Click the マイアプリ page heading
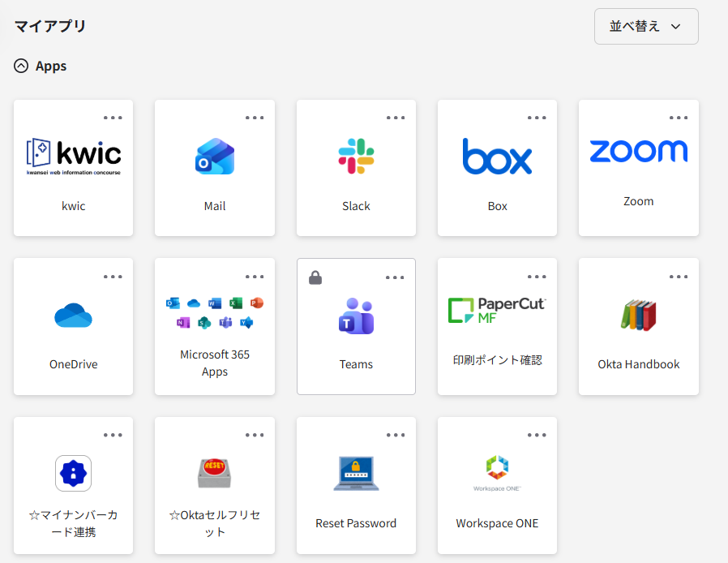 click(x=50, y=26)
